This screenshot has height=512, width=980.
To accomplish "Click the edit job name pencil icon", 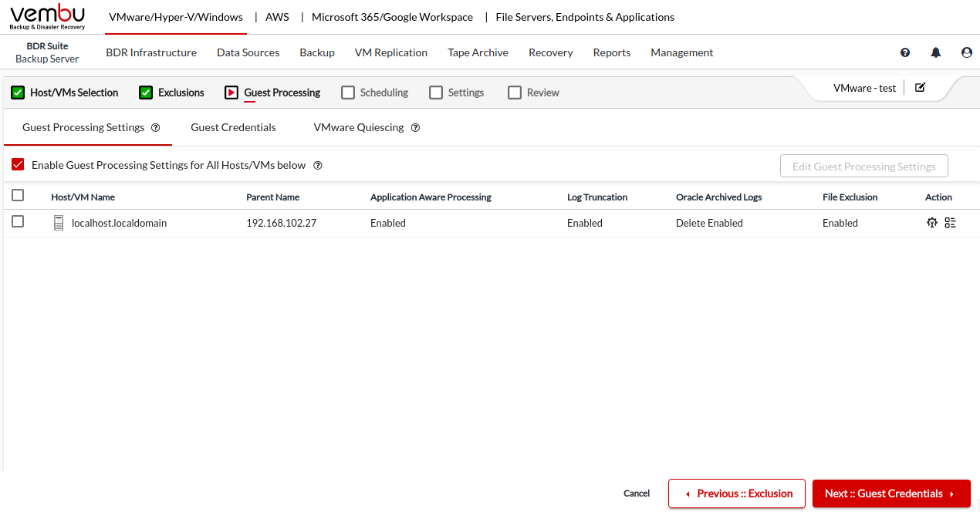I will coord(920,88).
